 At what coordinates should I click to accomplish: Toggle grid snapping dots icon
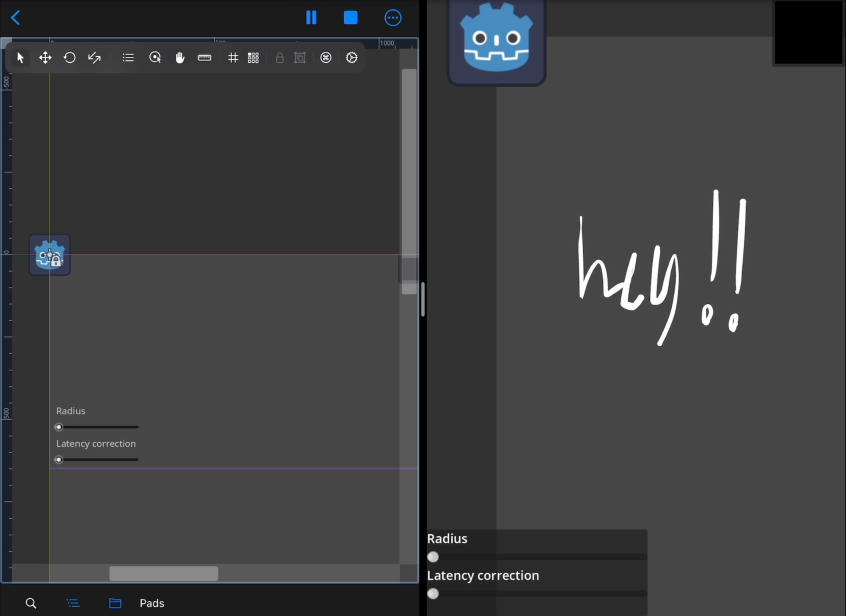pyautogui.click(x=253, y=58)
